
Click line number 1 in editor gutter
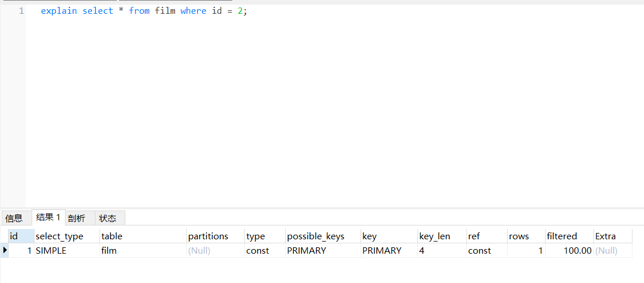click(21, 11)
